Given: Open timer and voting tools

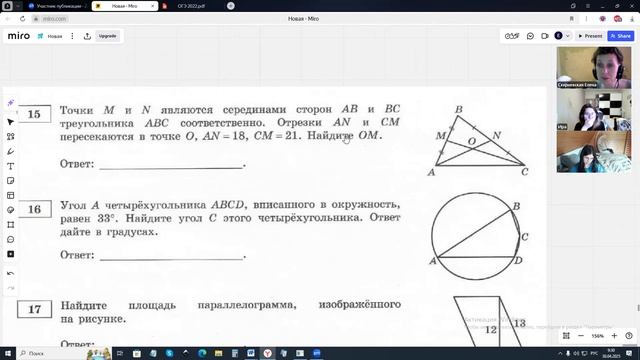Looking at the screenshot, I should click(512, 36).
